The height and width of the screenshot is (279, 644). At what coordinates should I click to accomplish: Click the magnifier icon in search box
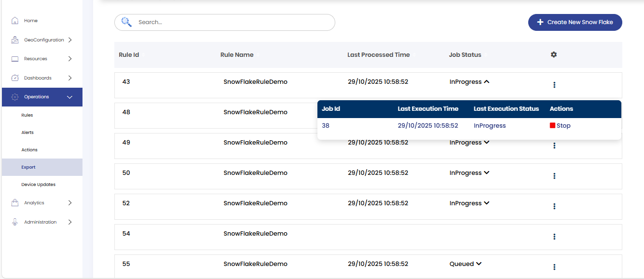click(x=126, y=22)
